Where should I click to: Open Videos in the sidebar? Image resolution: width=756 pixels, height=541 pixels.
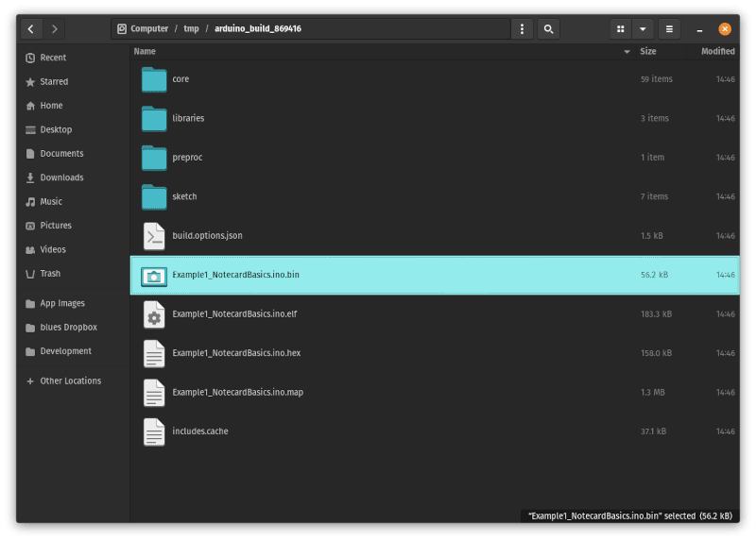pyautogui.click(x=73, y=249)
